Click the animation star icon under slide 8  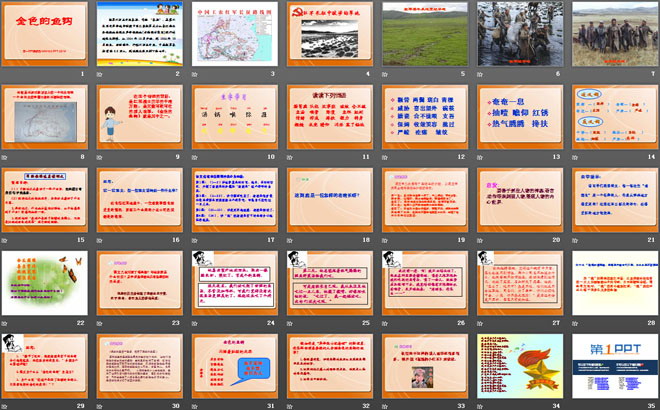click(x=5, y=157)
